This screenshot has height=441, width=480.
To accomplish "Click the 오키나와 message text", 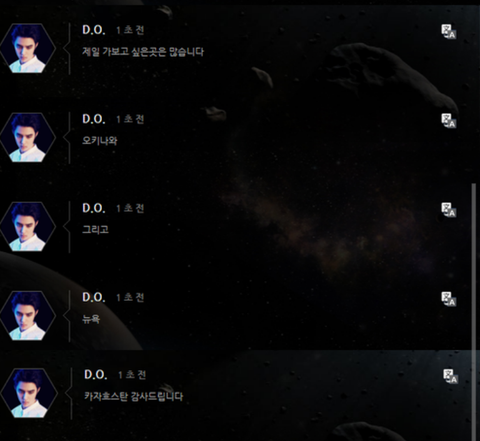I will pyautogui.click(x=100, y=141).
